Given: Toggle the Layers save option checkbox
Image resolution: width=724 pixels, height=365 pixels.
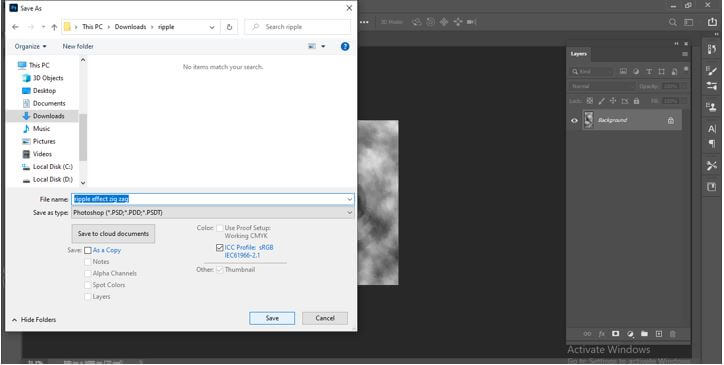Looking at the screenshot, I should click(88, 297).
